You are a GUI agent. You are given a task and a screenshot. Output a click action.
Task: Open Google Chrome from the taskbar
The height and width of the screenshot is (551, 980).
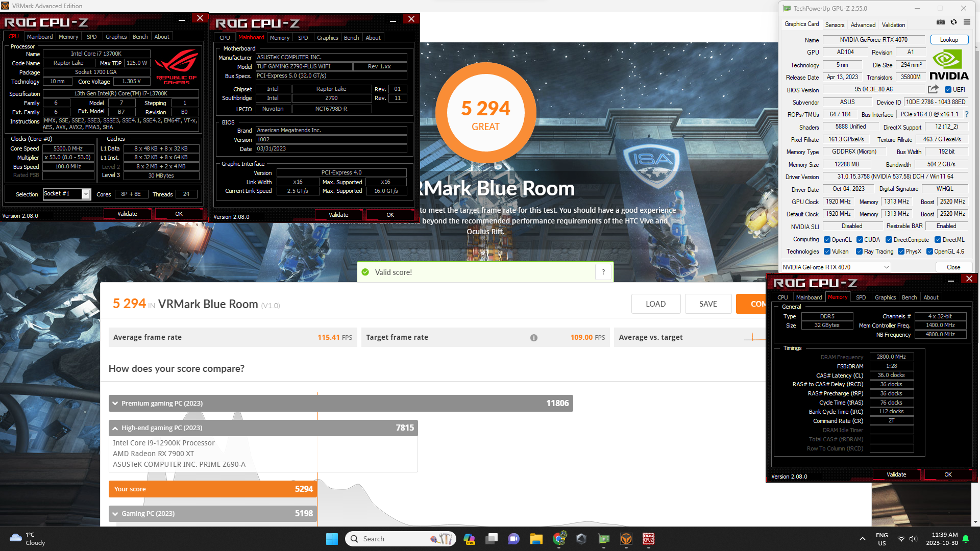(x=559, y=539)
